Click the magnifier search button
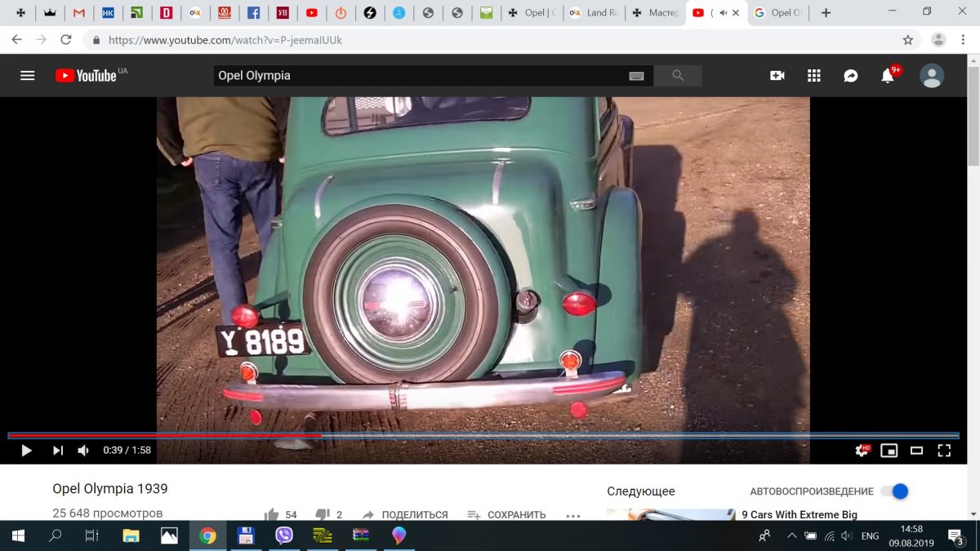The height and width of the screenshot is (551, 980). pyautogui.click(x=678, y=75)
